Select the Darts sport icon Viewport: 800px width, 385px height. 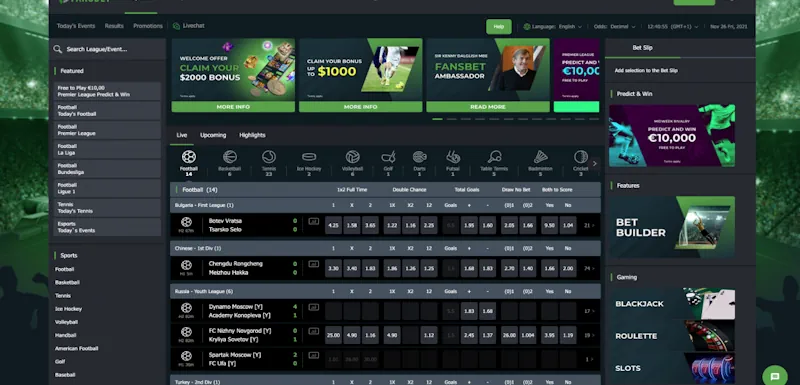420,157
